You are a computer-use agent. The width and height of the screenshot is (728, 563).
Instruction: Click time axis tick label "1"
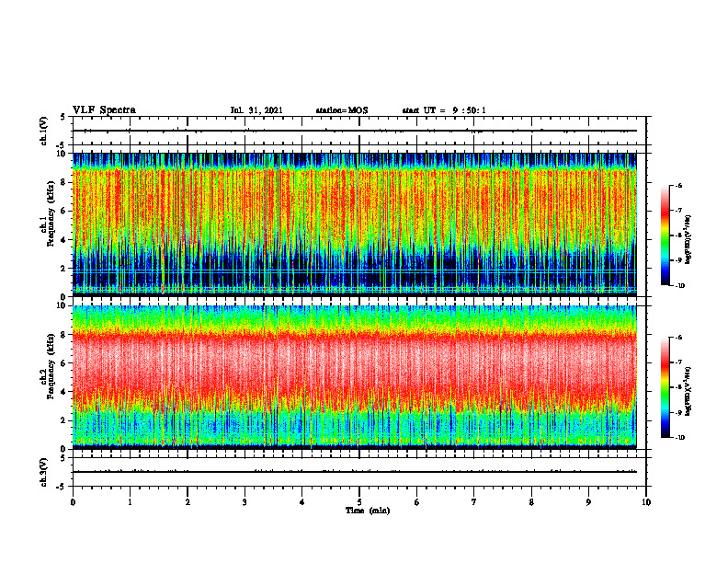click(130, 502)
